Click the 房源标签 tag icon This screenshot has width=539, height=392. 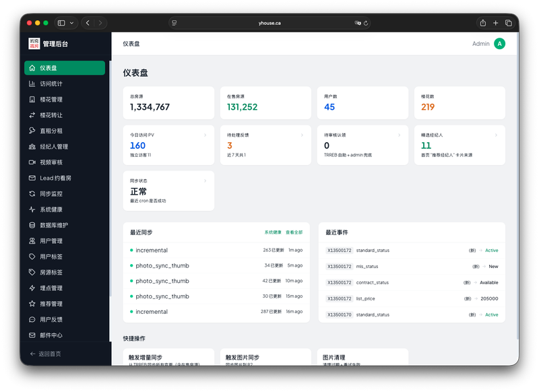(x=32, y=272)
